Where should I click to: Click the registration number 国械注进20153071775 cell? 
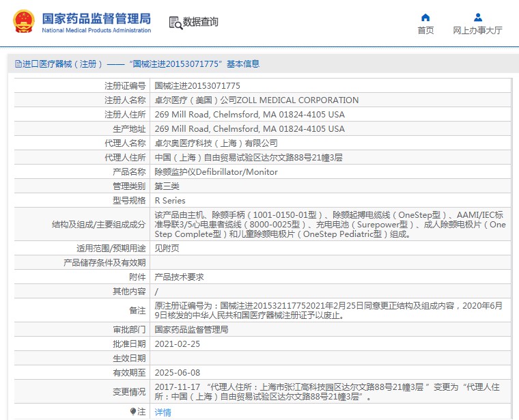pyautogui.click(x=197, y=85)
